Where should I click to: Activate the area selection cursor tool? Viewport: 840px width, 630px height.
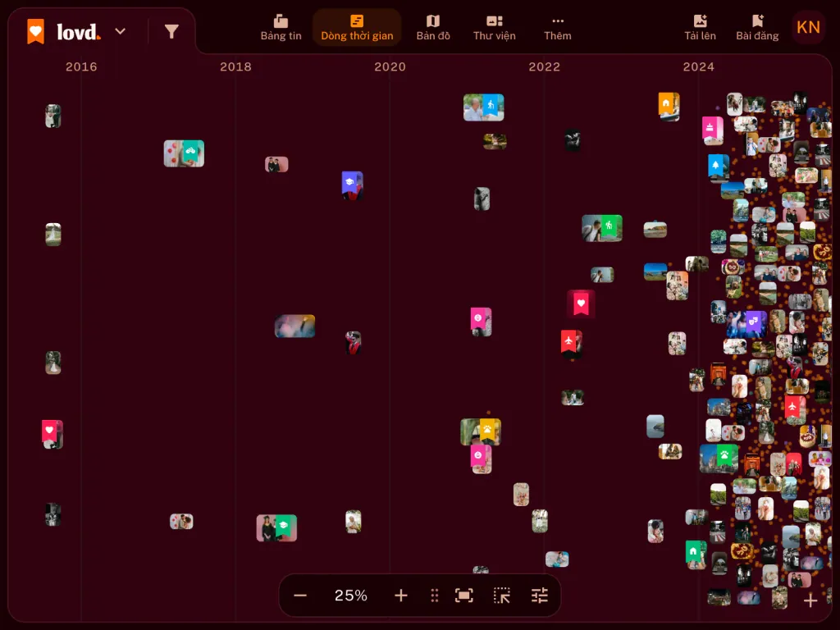(x=502, y=596)
